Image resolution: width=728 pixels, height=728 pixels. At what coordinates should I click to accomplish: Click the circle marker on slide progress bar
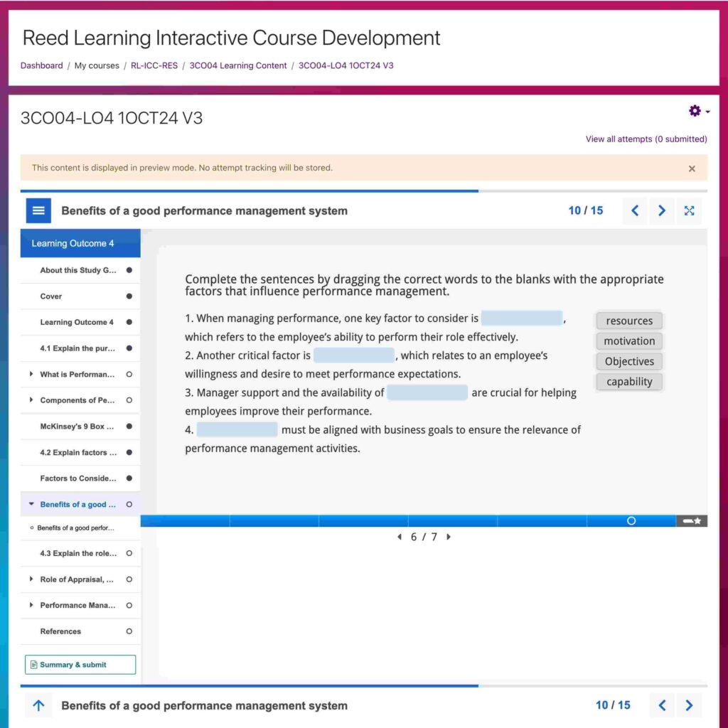click(x=631, y=521)
